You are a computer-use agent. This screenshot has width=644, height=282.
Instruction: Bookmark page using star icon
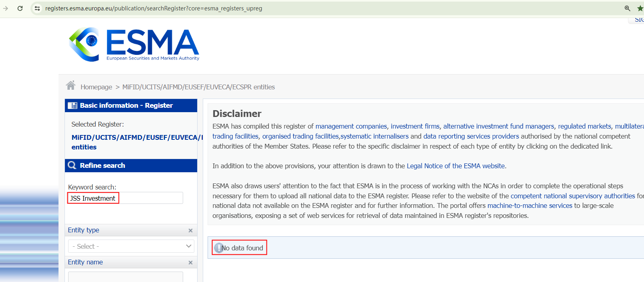[640, 8]
